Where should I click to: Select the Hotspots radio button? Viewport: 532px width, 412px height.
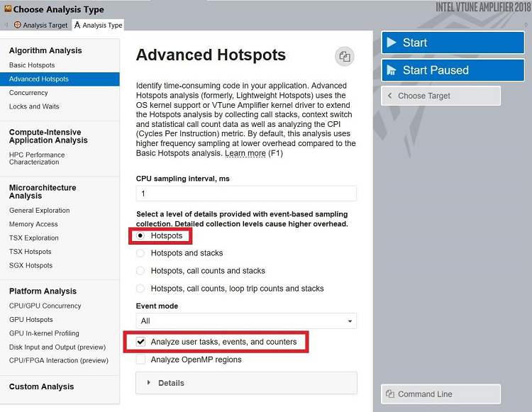click(140, 235)
